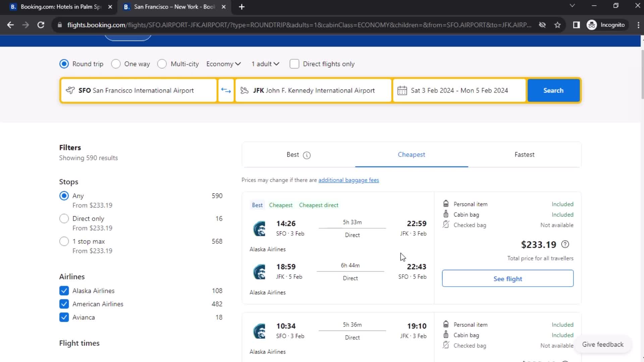Image resolution: width=644 pixels, height=362 pixels.
Task: Open additional baggage fees link
Action: point(348,180)
